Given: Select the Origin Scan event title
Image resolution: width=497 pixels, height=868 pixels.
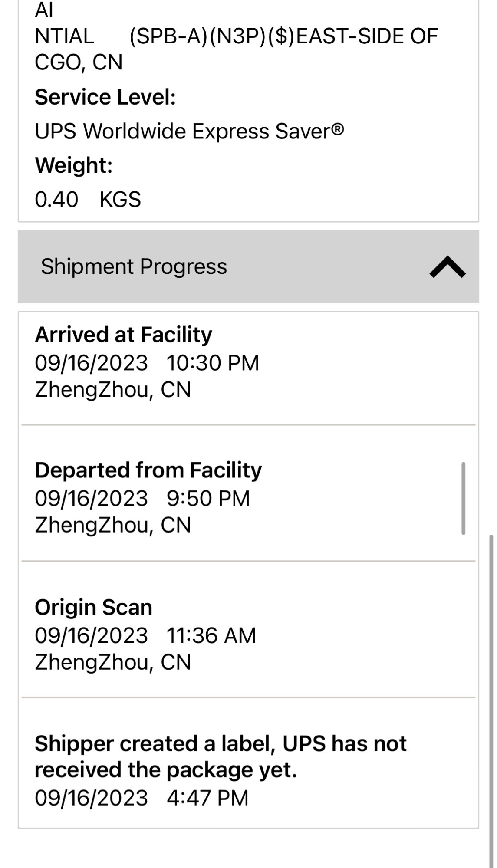Looking at the screenshot, I should pyautogui.click(x=93, y=607).
